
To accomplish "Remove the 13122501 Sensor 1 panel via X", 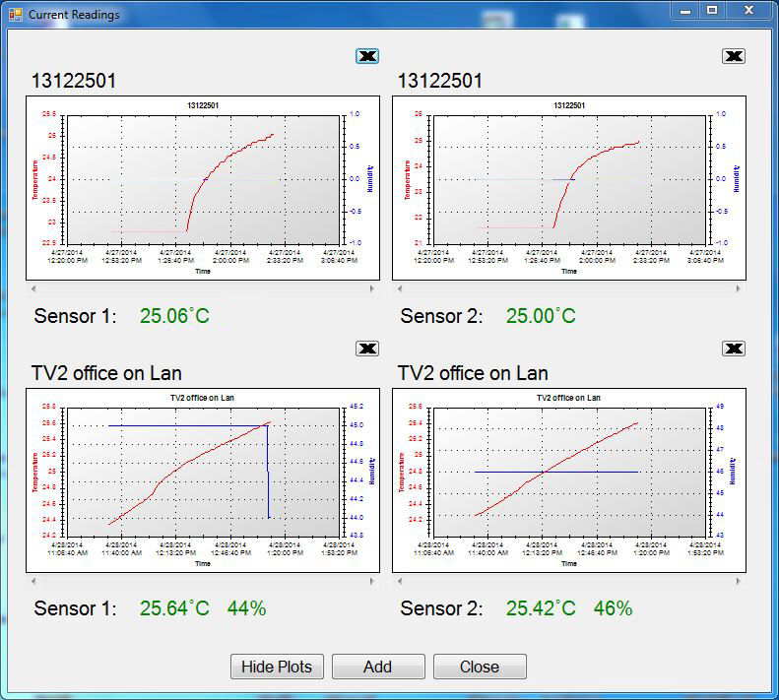I will click(367, 56).
